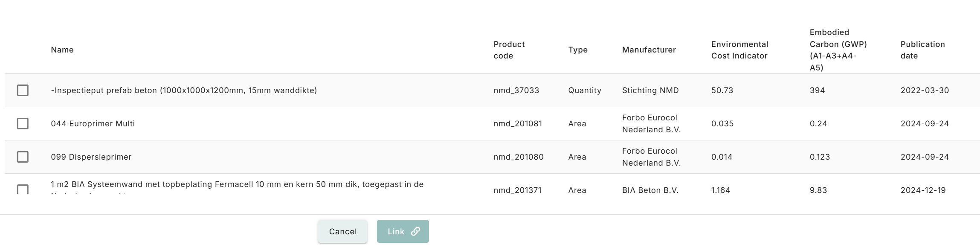Click the chain link icon on Link button
980x245 pixels.
(x=415, y=231)
